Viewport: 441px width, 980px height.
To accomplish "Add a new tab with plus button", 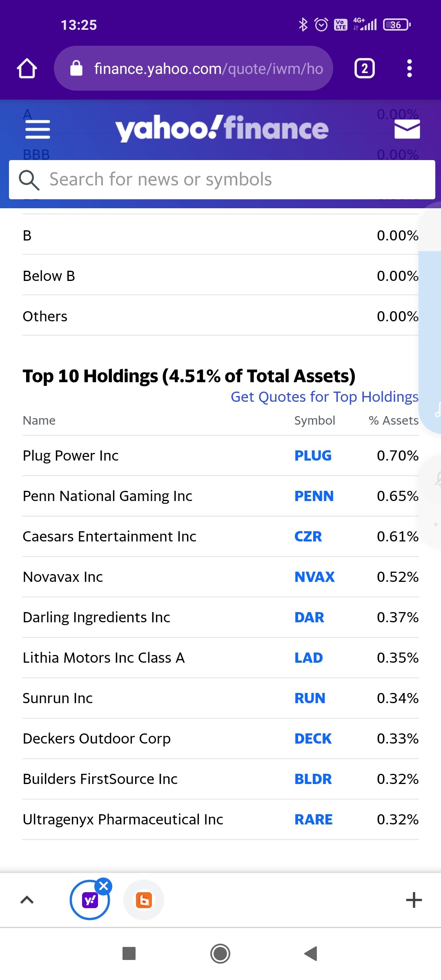I will point(414,900).
